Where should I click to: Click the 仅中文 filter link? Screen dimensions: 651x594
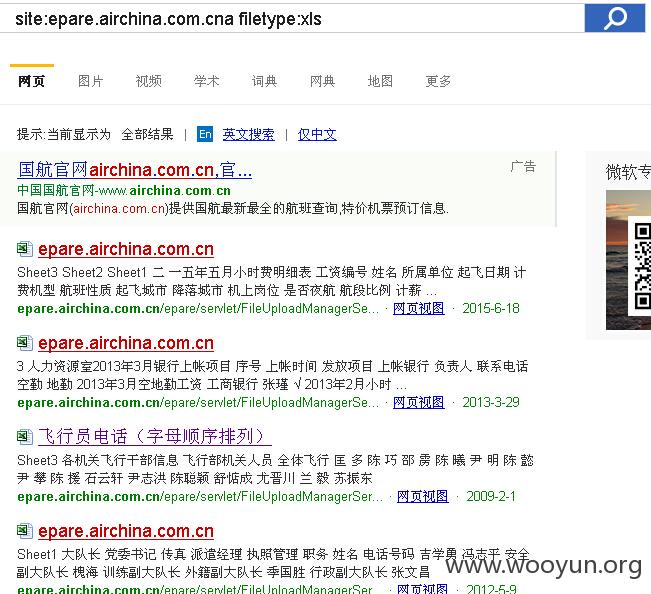pyautogui.click(x=317, y=134)
